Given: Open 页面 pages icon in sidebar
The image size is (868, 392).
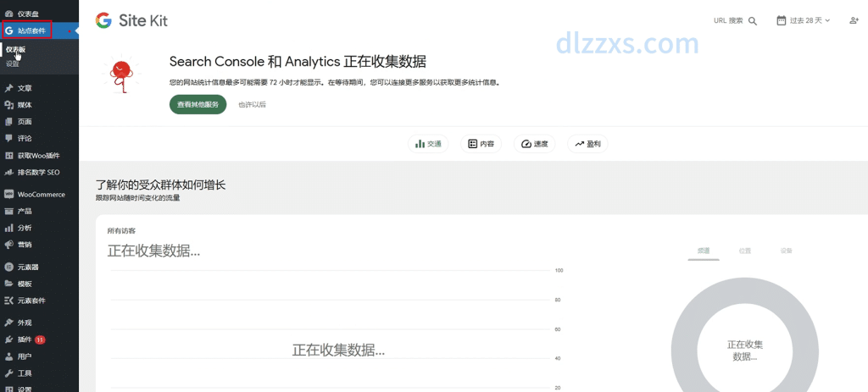Looking at the screenshot, I should click(x=8, y=122).
